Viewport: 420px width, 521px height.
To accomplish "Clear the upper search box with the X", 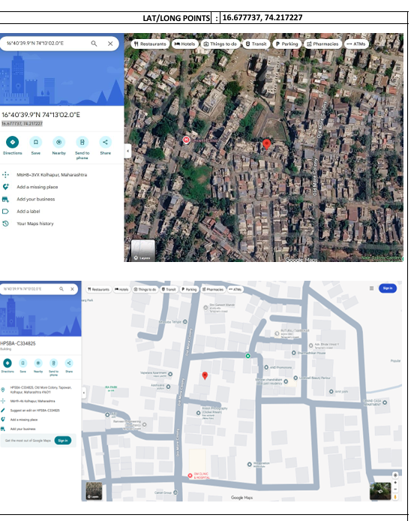I will pos(110,44).
